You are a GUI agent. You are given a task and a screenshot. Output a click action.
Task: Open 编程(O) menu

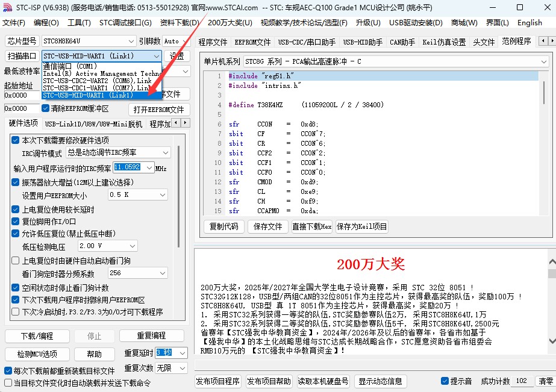(x=46, y=23)
